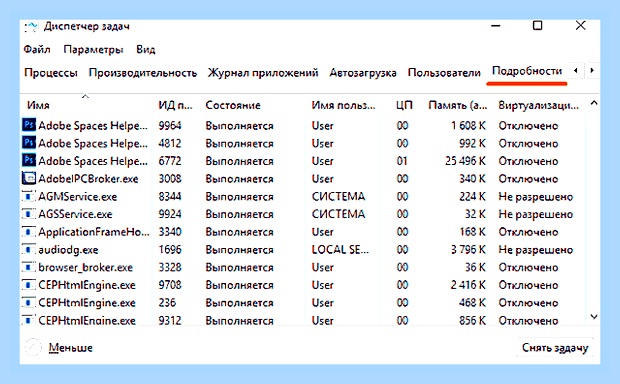Viewport: 620px width, 384px height.
Task: Select the AGMService.exe process name
Action: click(78, 197)
